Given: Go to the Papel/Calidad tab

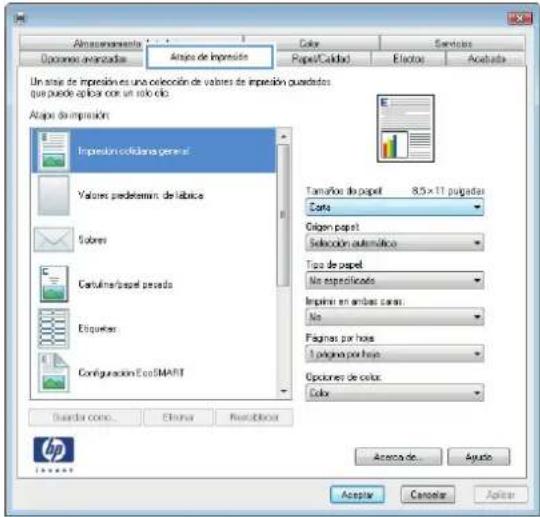Looking at the screenshot, I should [321, 59].
